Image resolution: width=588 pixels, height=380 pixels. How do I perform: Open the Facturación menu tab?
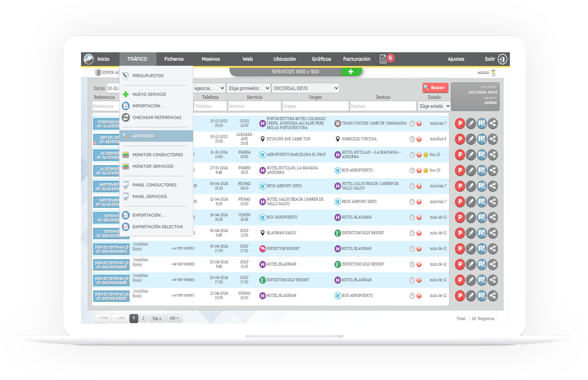coord(357,59)
